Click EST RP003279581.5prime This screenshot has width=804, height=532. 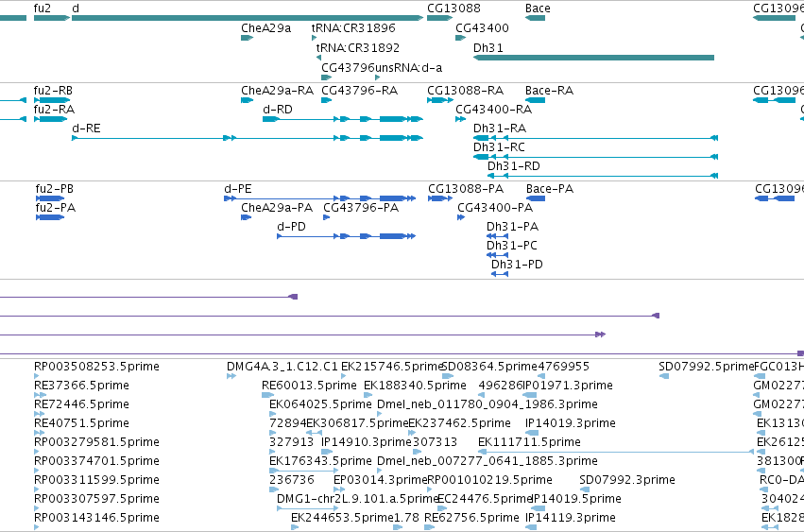click(x=96, y=442)
